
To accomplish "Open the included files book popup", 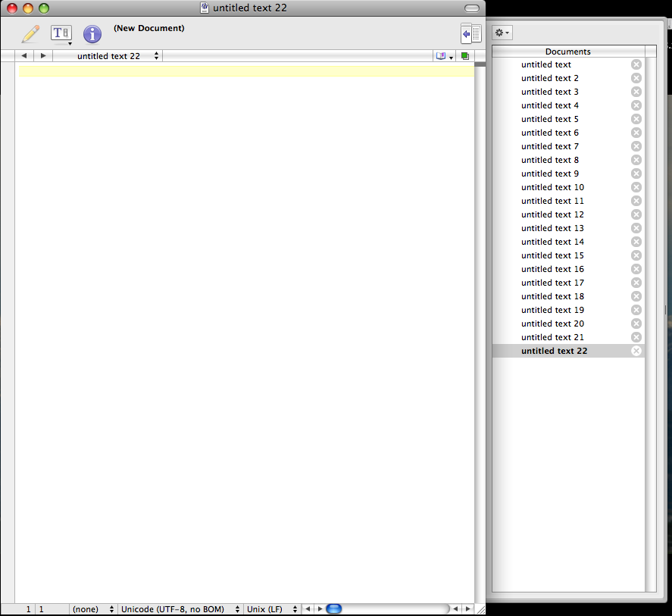I will (445, 56).
